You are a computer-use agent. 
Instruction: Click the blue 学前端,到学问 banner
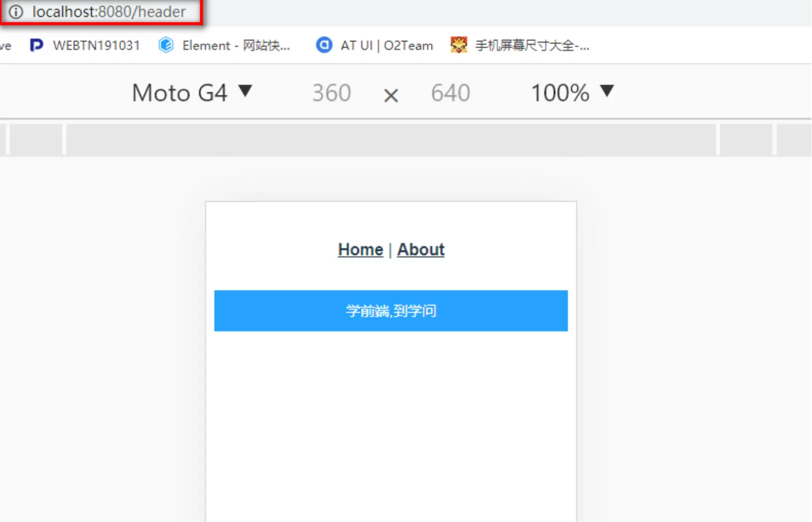pos(391,311)
